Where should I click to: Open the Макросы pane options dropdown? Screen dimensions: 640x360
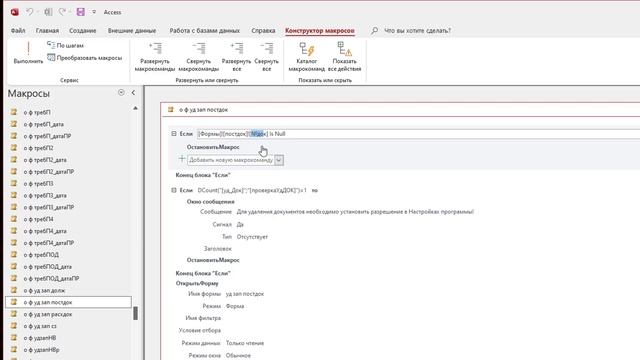121,93
